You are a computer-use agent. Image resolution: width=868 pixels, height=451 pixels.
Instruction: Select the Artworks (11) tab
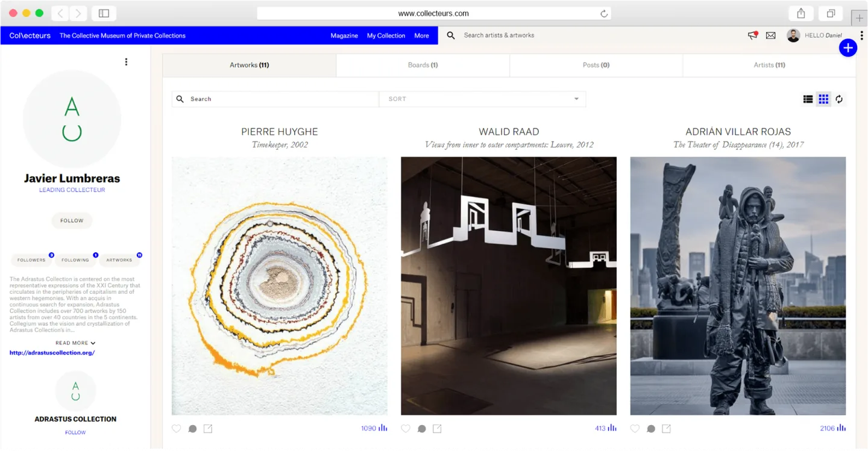pos(250,65)
